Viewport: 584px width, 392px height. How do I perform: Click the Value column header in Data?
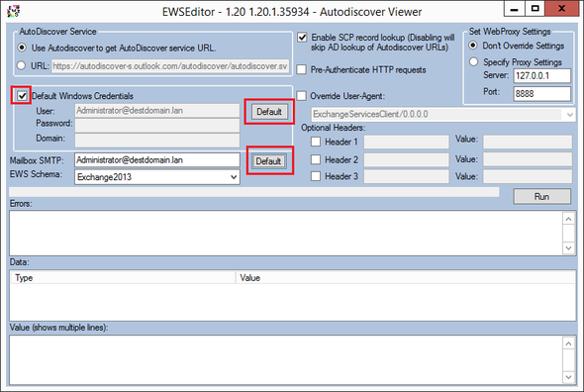pyautogui.click(x=405, y=277)
